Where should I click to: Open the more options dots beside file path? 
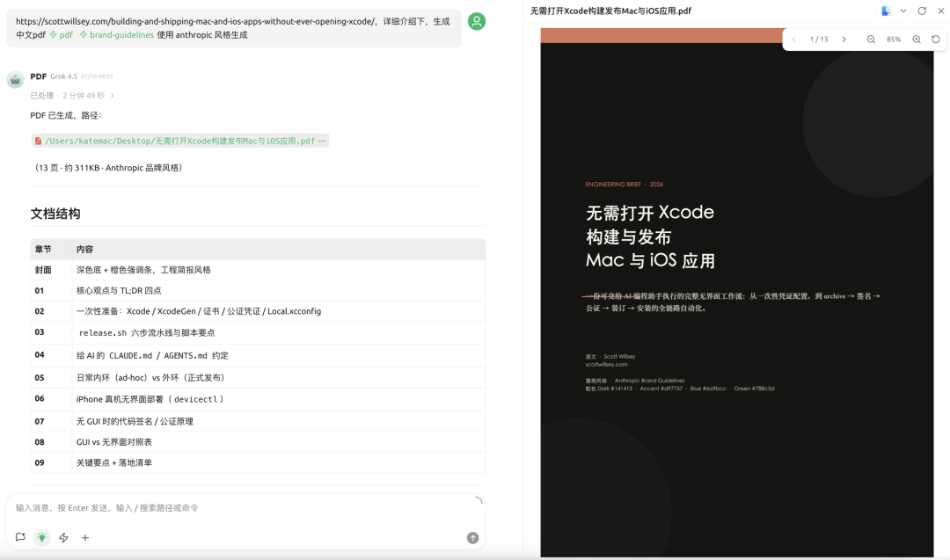pos(322,141)
